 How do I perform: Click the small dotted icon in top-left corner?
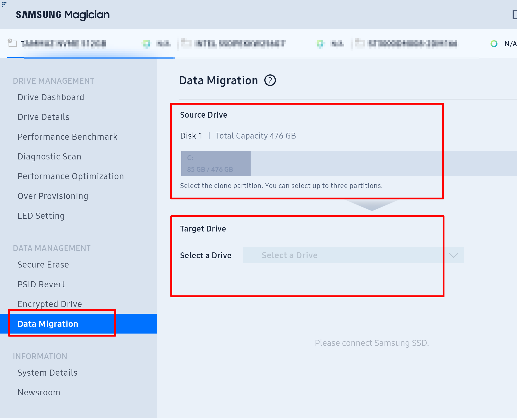[4, 4]
